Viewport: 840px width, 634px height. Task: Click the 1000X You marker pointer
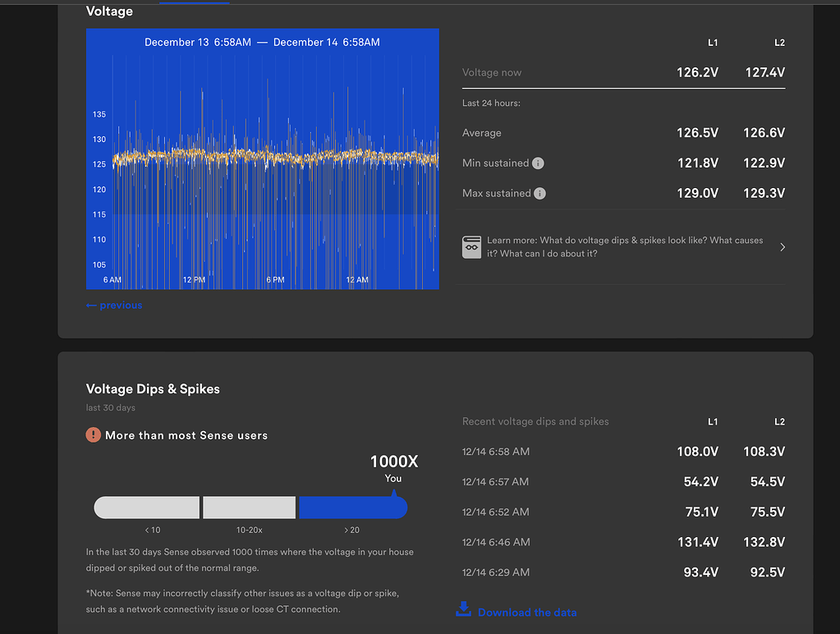(x=393, y=494)
